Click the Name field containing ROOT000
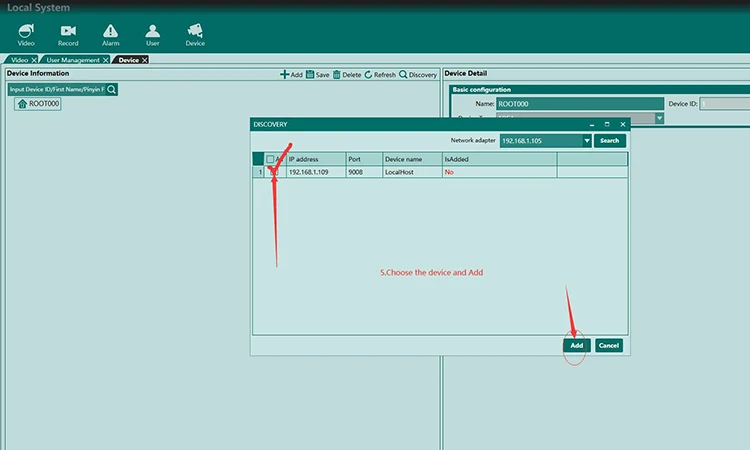750x450 pixels. pyautogui.click(x=580, y=104)
